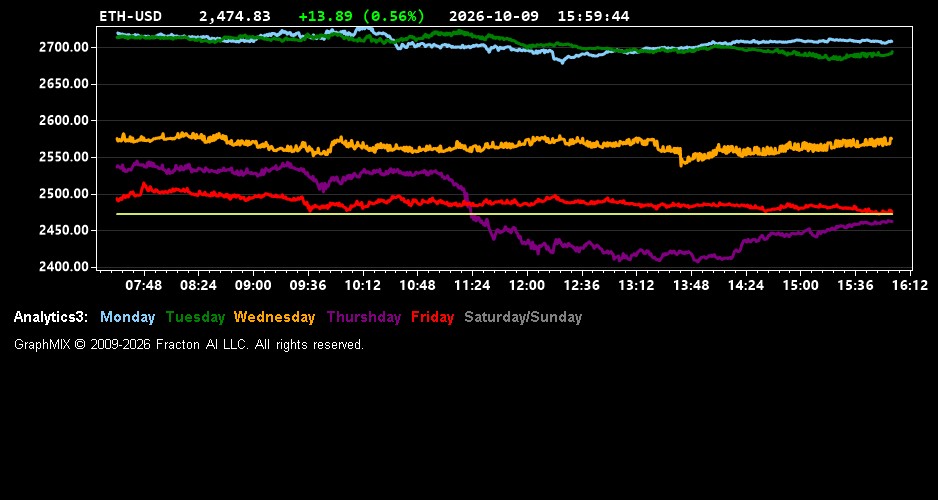Click the 15:36 time axis label
The height and width of the screenshot is (500, 938).
click(855, 286)
